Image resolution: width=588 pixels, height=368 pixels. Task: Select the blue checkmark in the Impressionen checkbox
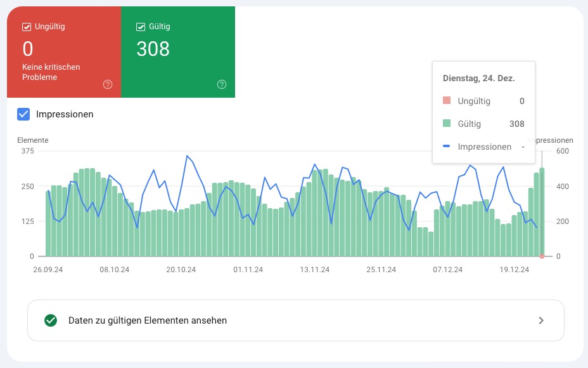pyautogui.click(x=23, y=114)
